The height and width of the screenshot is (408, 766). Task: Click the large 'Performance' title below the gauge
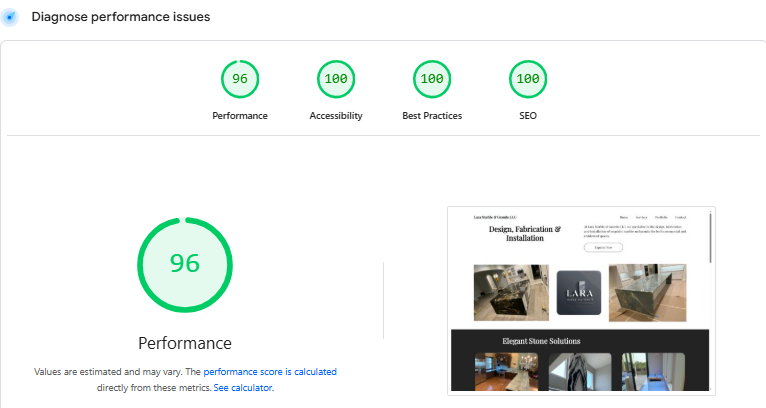click(185, 343)
